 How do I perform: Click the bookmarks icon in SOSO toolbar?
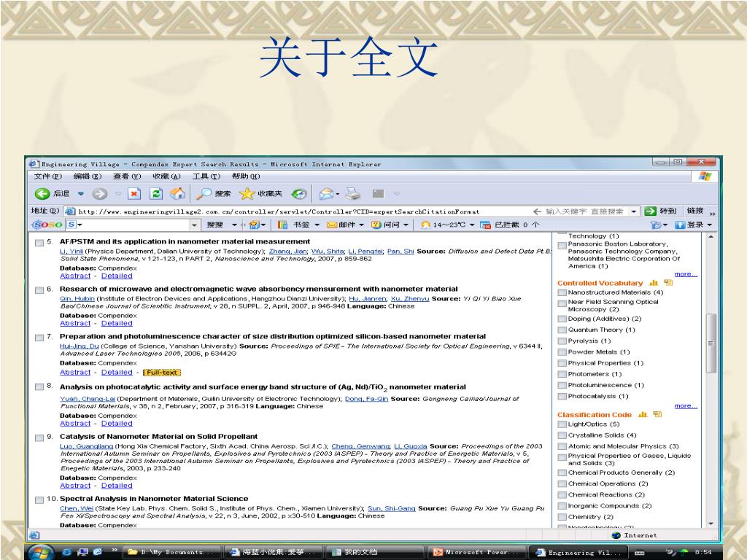click(282, 225)
